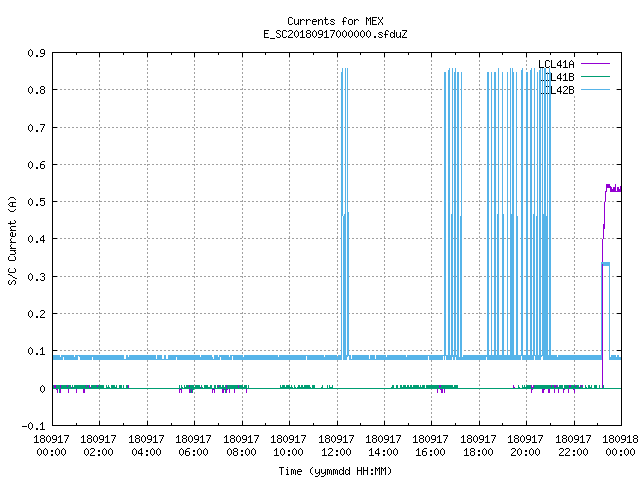Click the y-axis tick value -0.1
This screenshot has height=480, width=640.
tap(33, 426)
